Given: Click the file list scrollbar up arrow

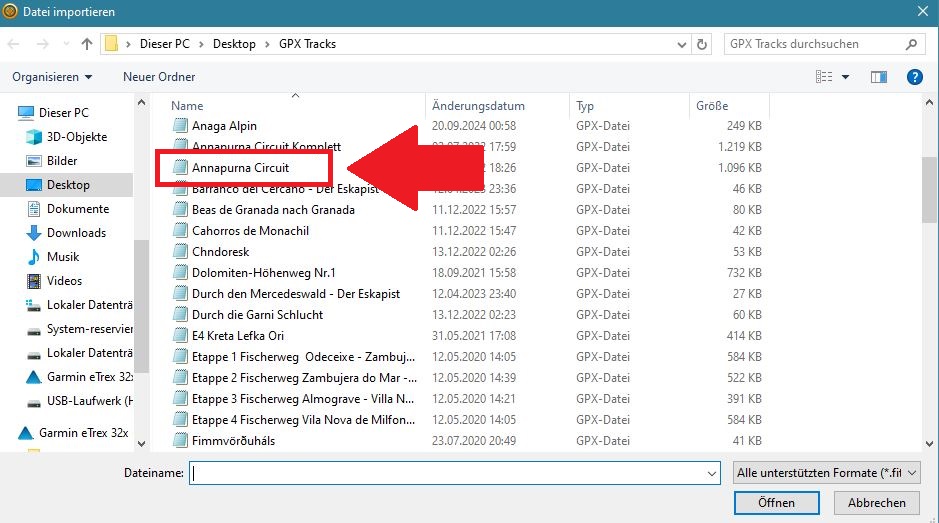Looking at the screenshot, I should [x=929, y=102].
